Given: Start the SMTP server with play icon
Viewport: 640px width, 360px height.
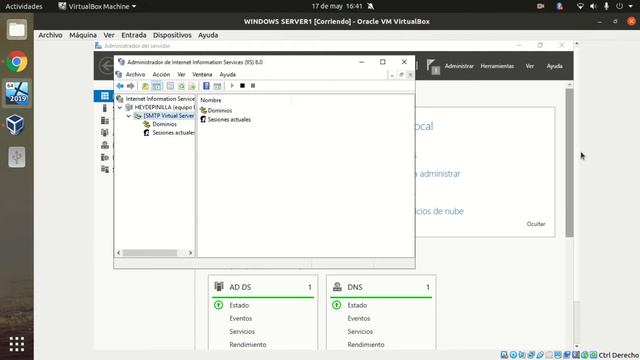Looking at the screenshot, I should 232,86.
